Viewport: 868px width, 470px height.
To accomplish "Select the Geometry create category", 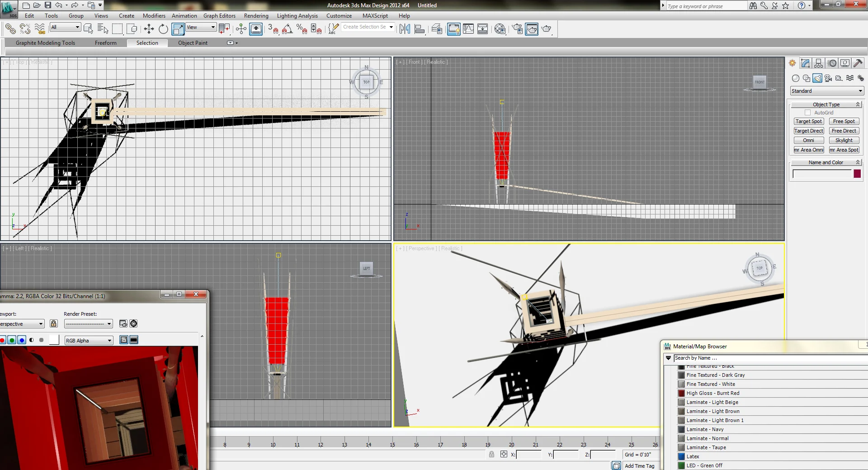I will 796,78.
